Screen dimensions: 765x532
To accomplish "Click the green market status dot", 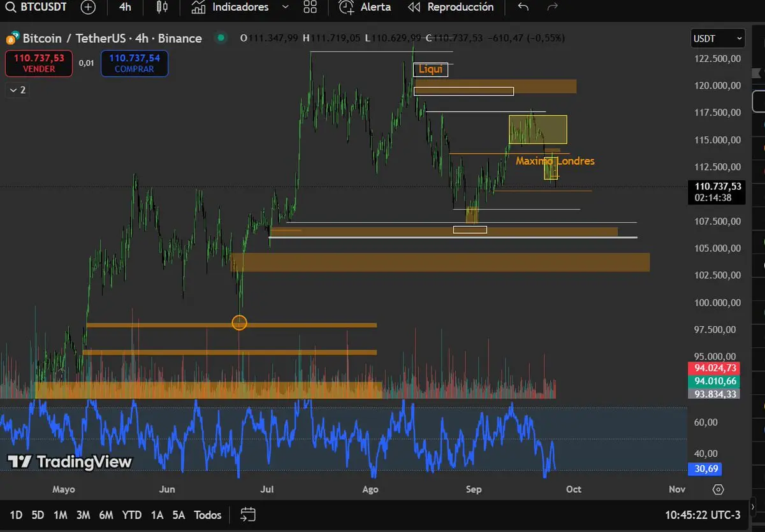I will 221,38.
